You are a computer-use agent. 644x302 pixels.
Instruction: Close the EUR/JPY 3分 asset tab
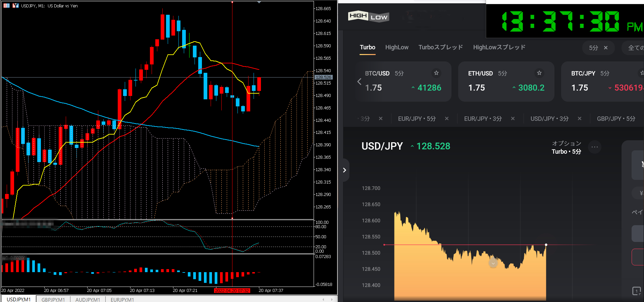pos(513,118)
